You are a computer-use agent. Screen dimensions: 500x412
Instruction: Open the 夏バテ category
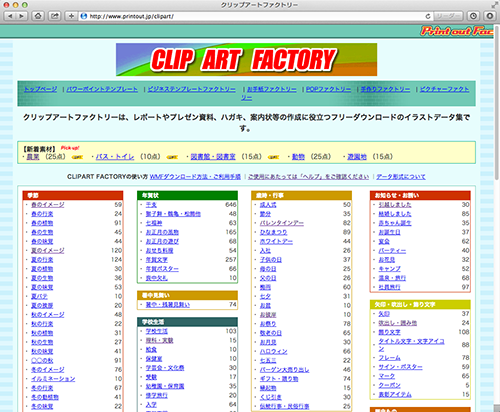[x=39, y=296]
